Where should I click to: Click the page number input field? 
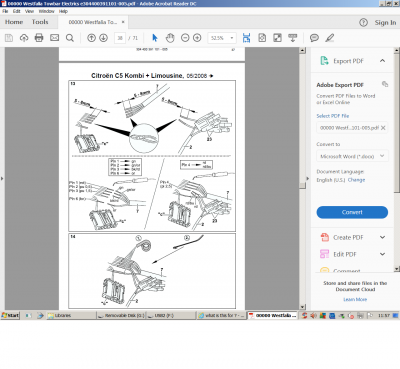[120, 38]
